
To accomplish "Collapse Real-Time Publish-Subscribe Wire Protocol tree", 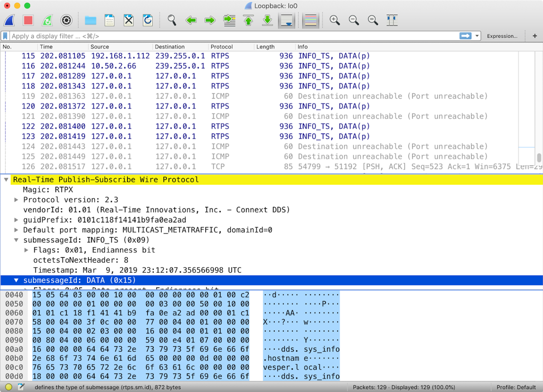I will (6, 179).
